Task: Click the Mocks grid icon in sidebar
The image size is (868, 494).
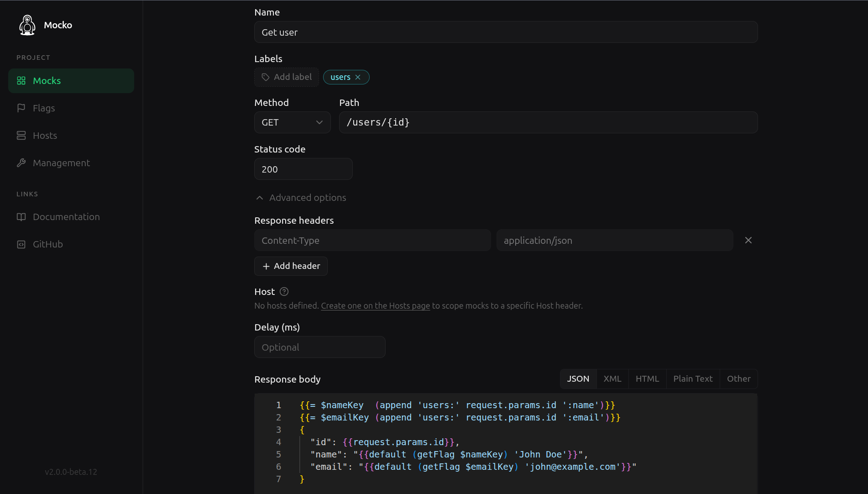Action: pyautogui.click(x=21, y=81)
